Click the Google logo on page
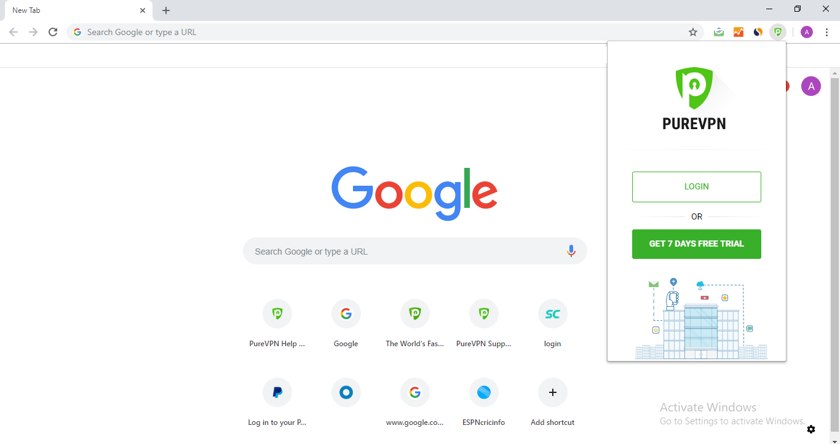This screenshot has height=444, width=840. pyautogui.click(x=414, y=193)
